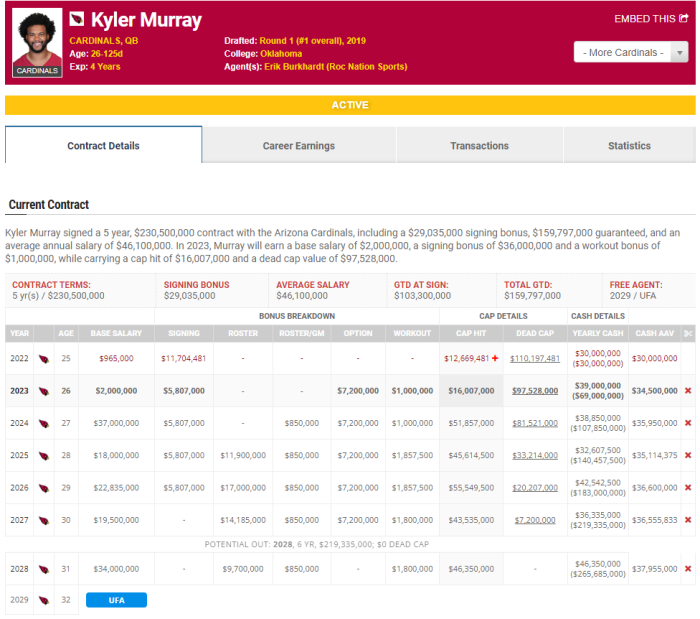This screenshot has height=619, width=700.
Task: Click the CASH AAV column header
Action: coord(654,333)
